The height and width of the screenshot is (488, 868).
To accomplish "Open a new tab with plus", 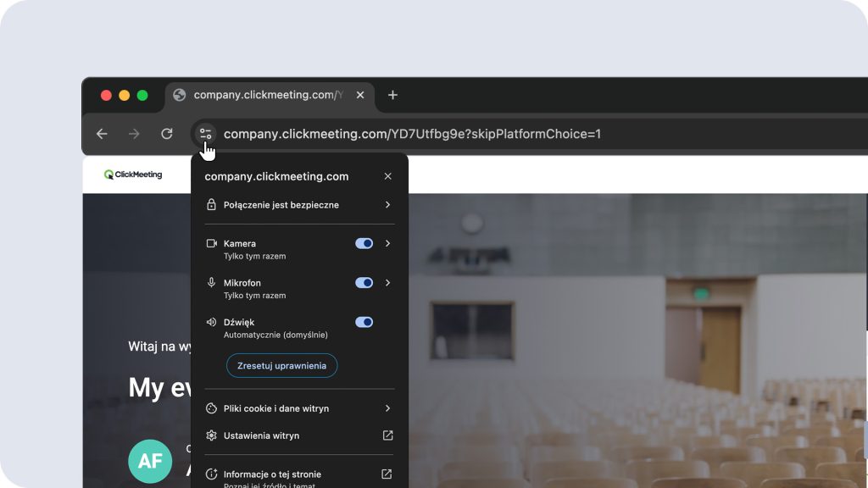I will click(x=392, y=95).
